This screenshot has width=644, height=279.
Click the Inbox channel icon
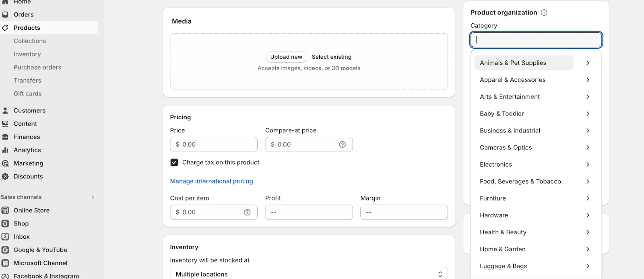[5, 237]
